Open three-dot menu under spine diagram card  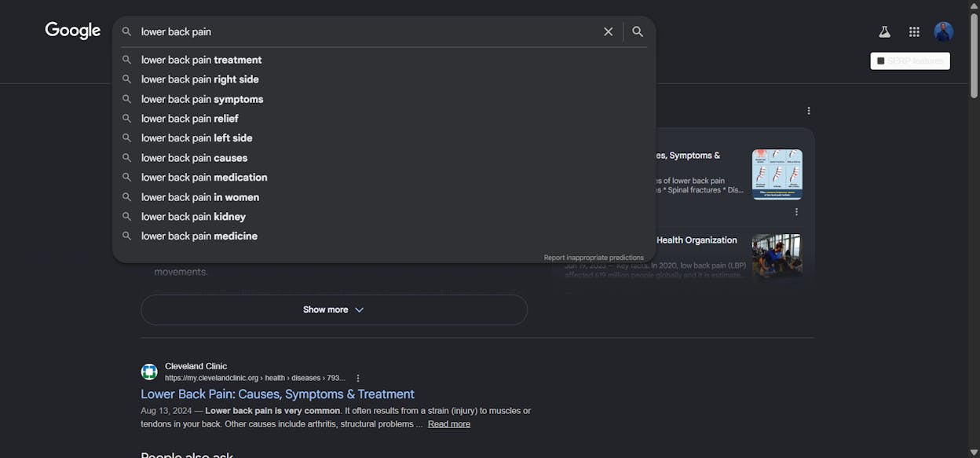[796, 212]
